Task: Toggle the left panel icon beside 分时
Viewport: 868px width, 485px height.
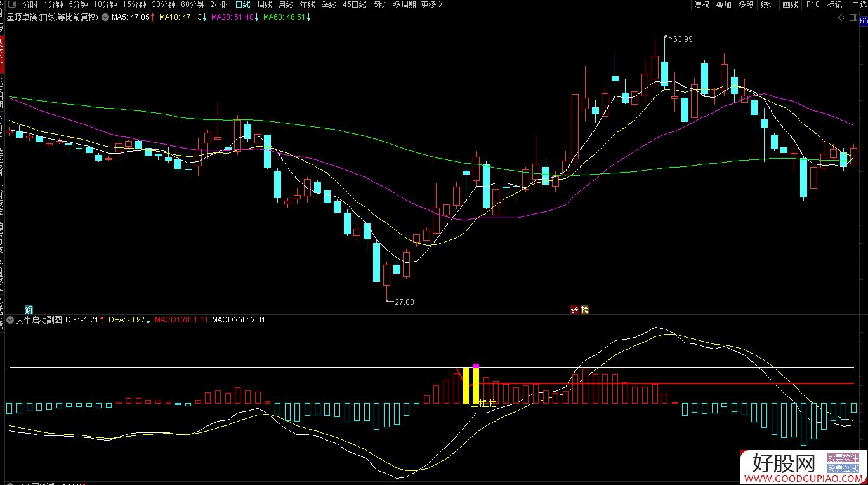Action: (13, 4)
